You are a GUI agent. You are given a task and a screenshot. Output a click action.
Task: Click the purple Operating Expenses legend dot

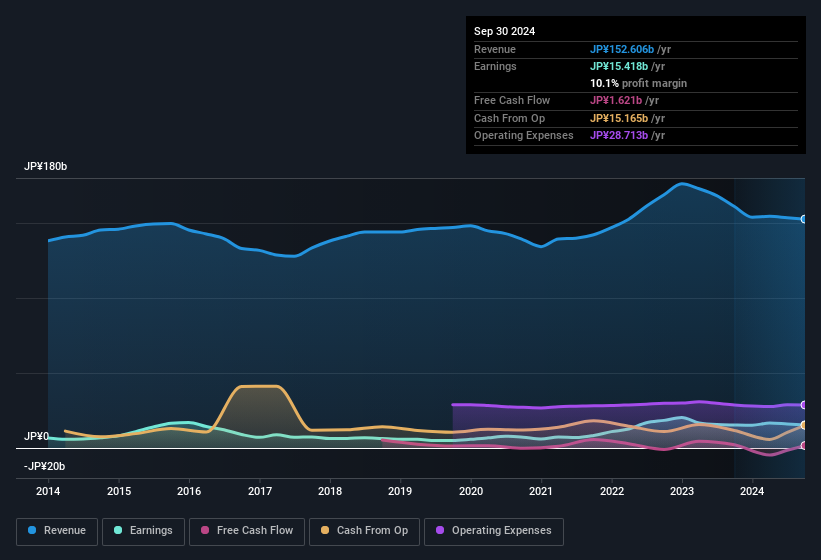(x=440, y=530)
